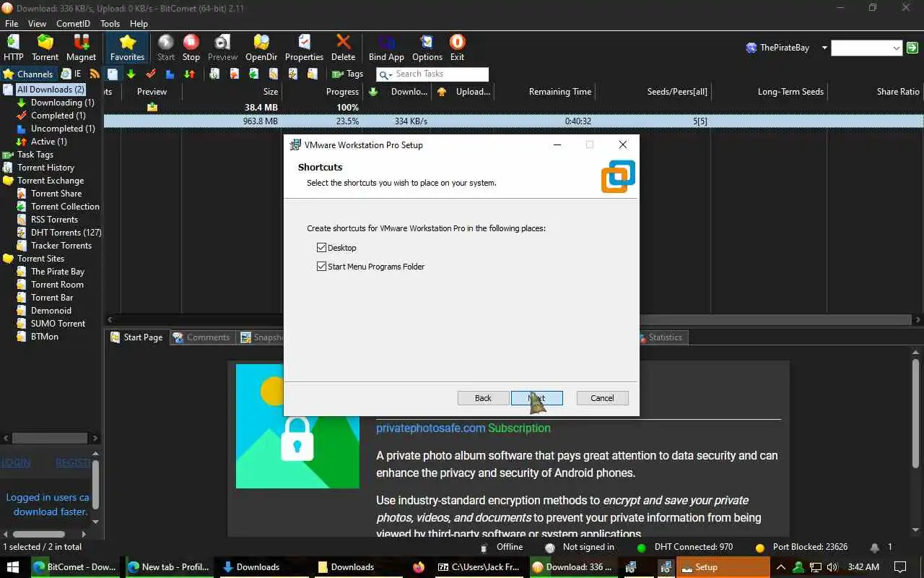924x578 pixels.
Task: Click the green search go button at top right
Action: coord(912,48)
